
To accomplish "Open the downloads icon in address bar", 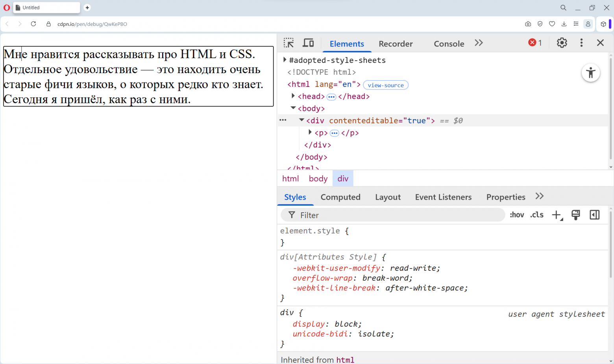I will [564, 24].
